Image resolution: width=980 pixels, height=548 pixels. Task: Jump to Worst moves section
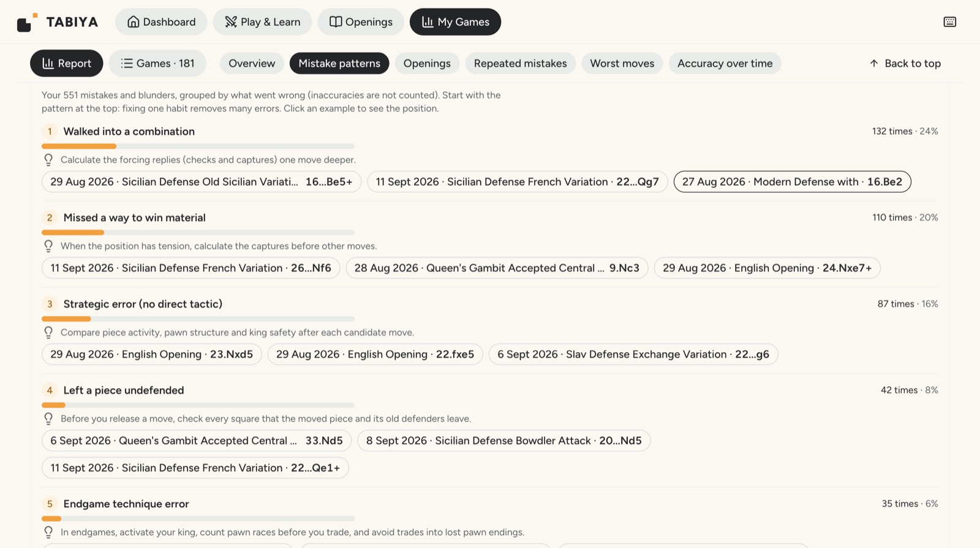[x=622, y=63]
